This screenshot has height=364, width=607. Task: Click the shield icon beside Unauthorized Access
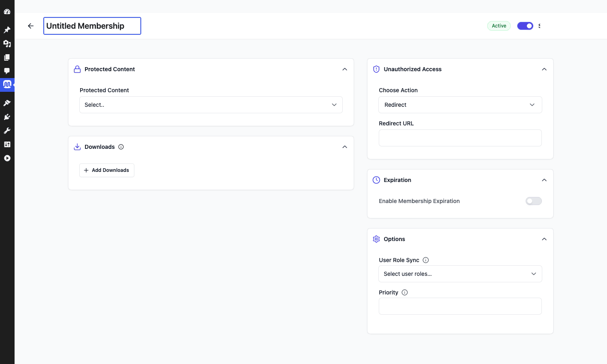376,69
